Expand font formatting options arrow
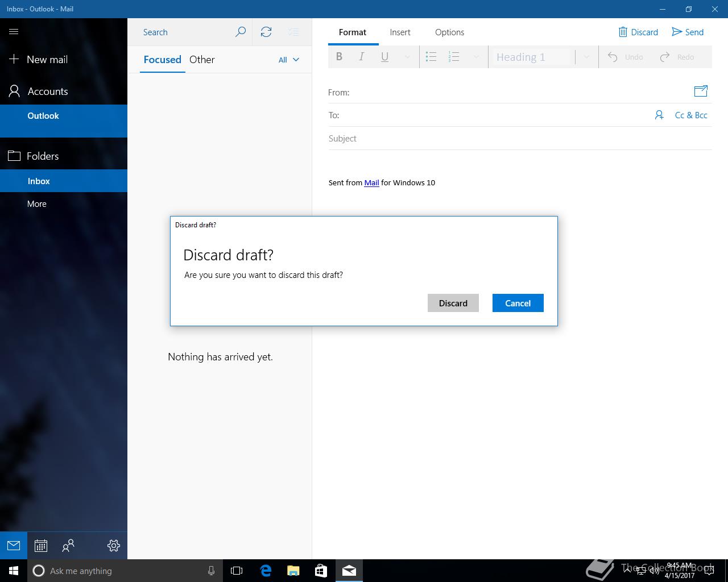 coord(407,57)
